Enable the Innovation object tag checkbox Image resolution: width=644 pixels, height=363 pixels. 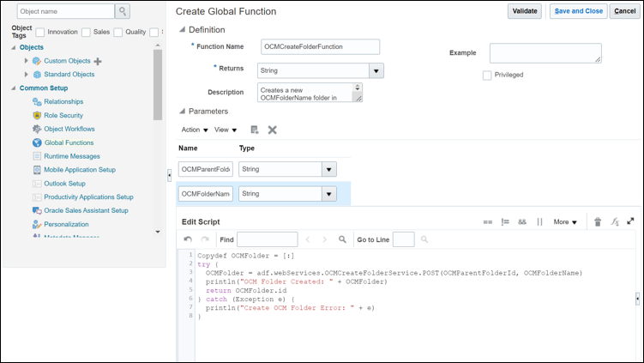tap(40, 32)
